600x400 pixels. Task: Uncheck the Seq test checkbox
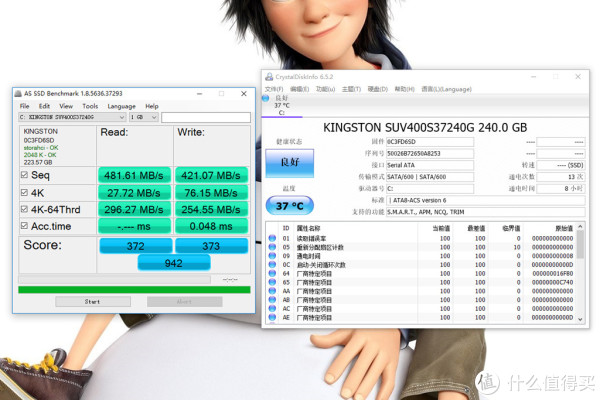(24, 175)
